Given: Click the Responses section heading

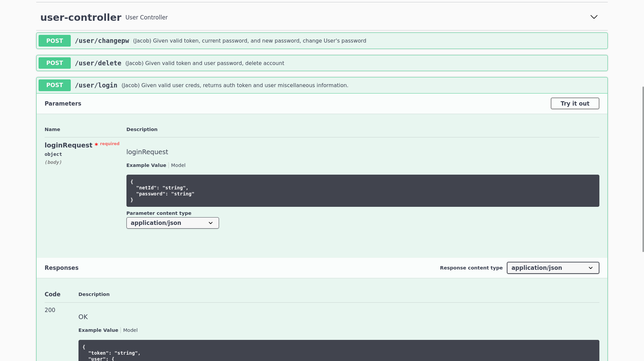Looking at the screenshot, I should tap(61, 268).
